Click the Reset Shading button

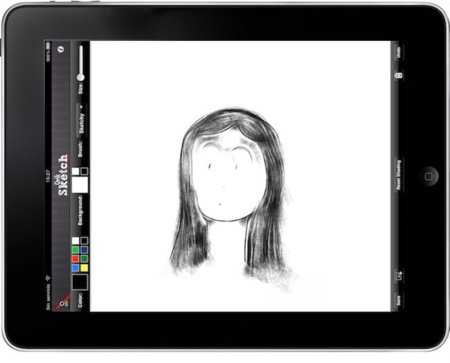399,175
